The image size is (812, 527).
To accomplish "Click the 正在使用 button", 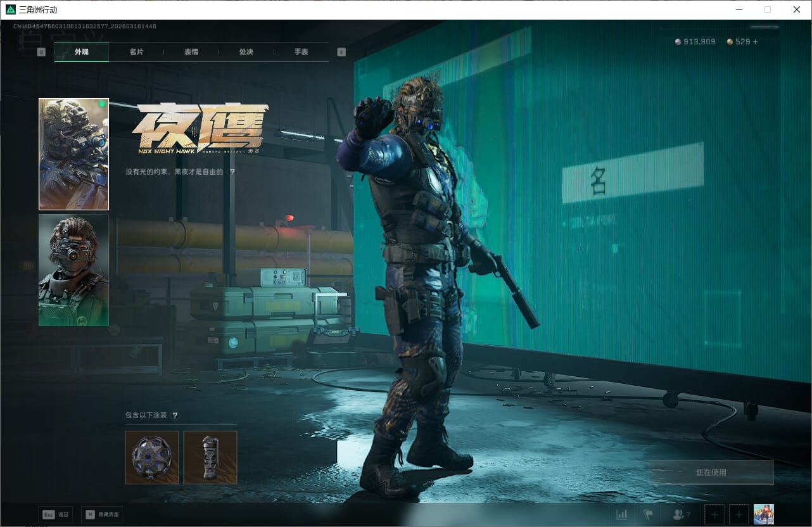I will point(711,473).
